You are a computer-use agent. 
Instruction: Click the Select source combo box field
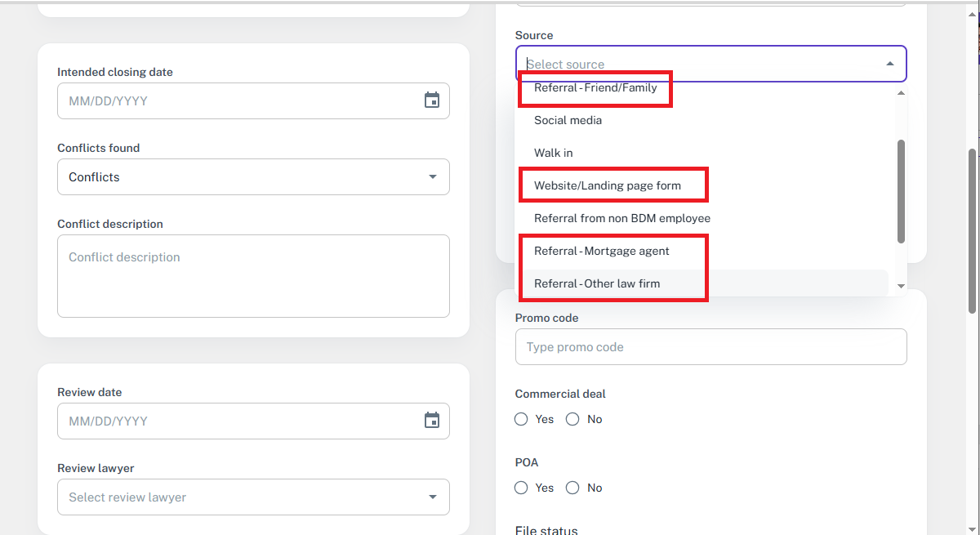(694, 64)
